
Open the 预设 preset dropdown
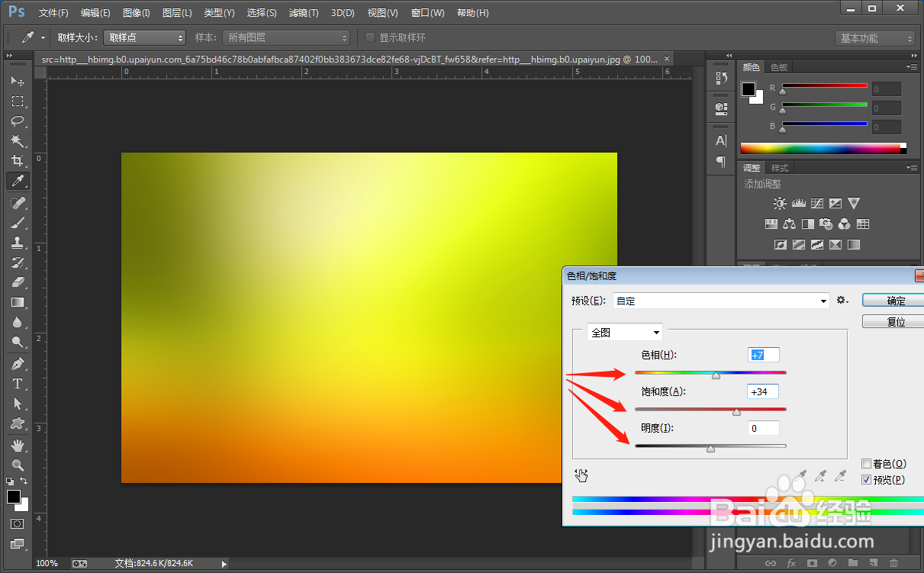click(x=722, y=301)
